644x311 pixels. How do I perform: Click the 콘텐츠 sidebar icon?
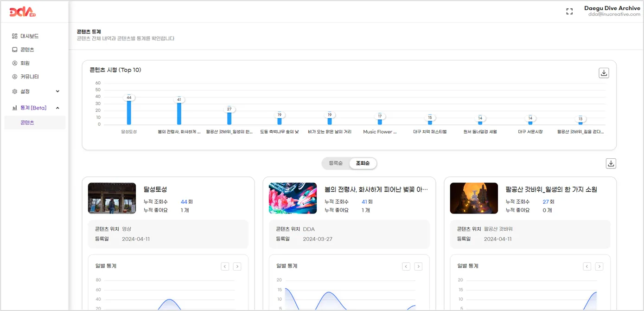(x=14, y=49)
